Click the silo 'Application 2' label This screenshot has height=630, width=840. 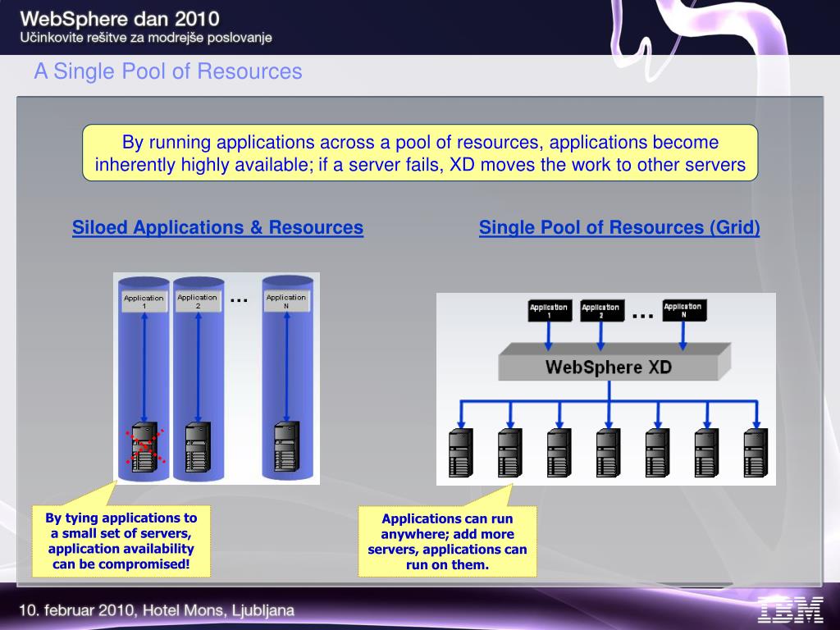pyautogui.click(x=197, y=301)
